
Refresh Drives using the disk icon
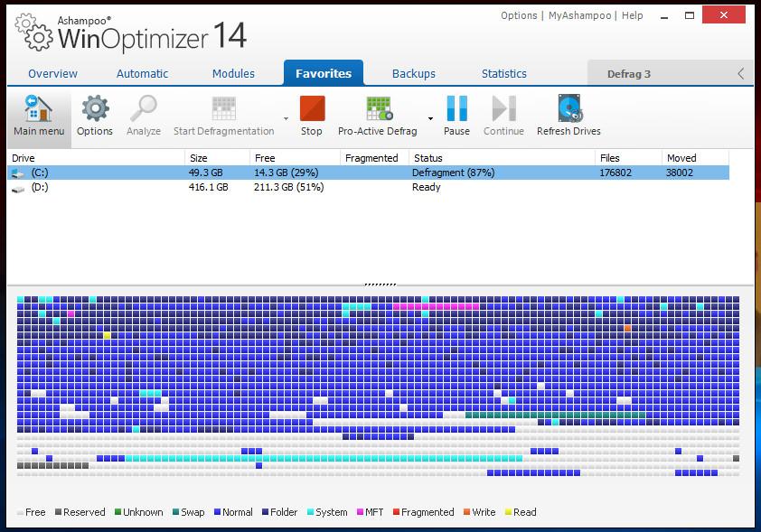(569, 108)
